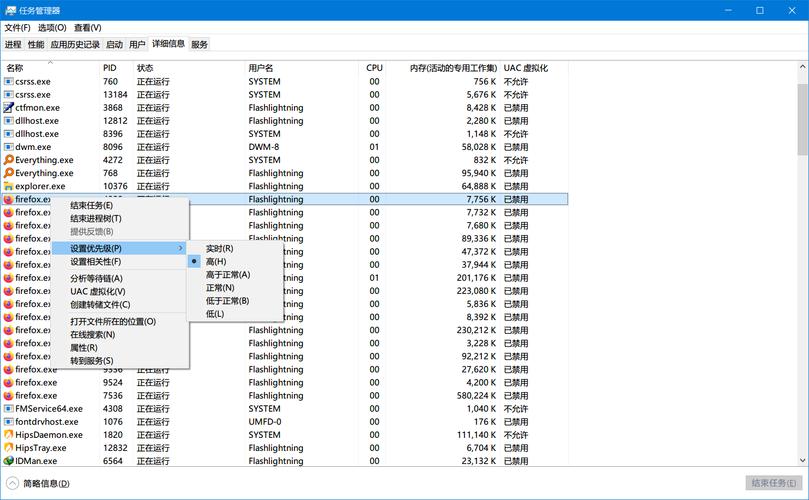809x500 pixels.
Task: Click the dwm.exe process icon
Action: 8,147
